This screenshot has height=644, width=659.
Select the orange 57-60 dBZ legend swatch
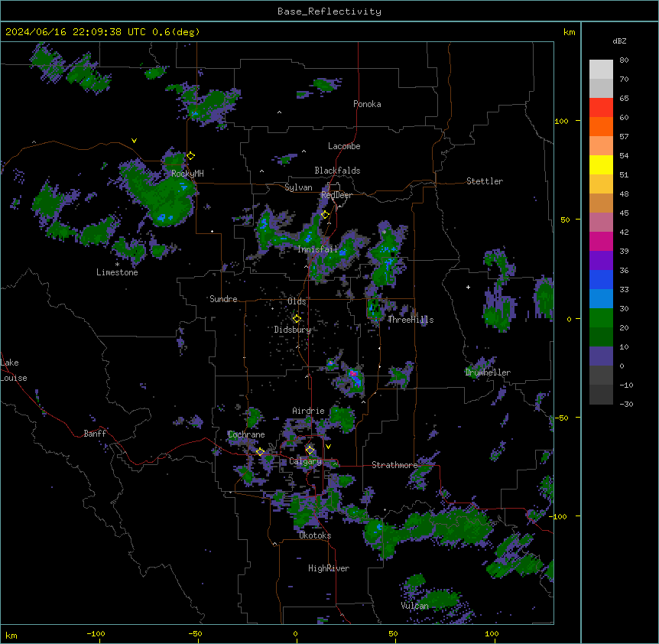tap(601, 127)
